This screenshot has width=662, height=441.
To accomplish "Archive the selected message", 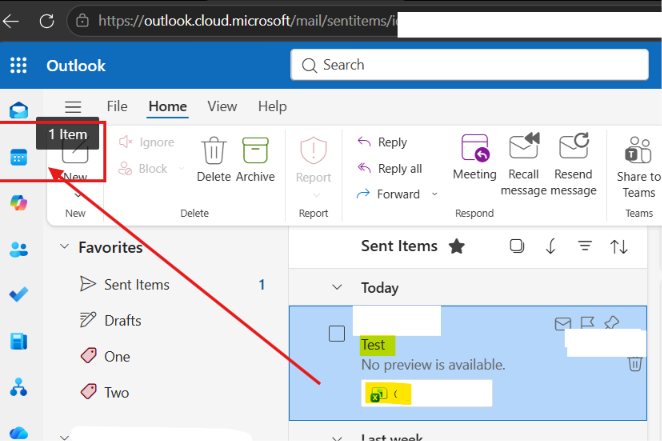I will point(255,160).
